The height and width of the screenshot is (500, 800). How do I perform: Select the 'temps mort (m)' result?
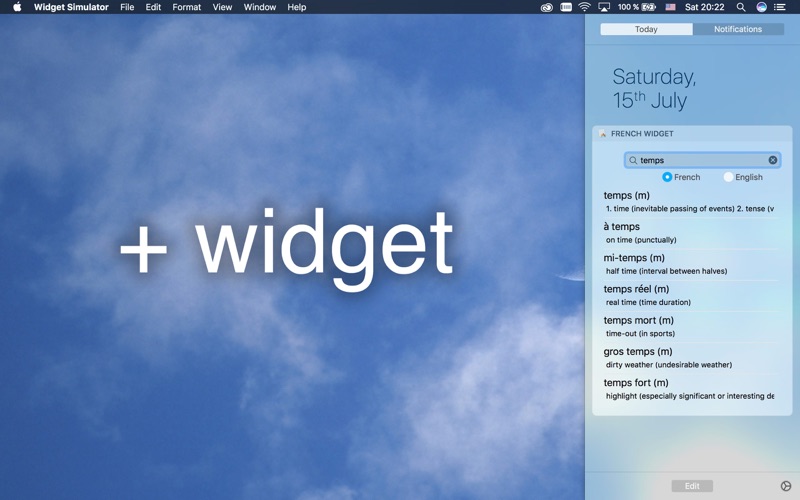639,320
